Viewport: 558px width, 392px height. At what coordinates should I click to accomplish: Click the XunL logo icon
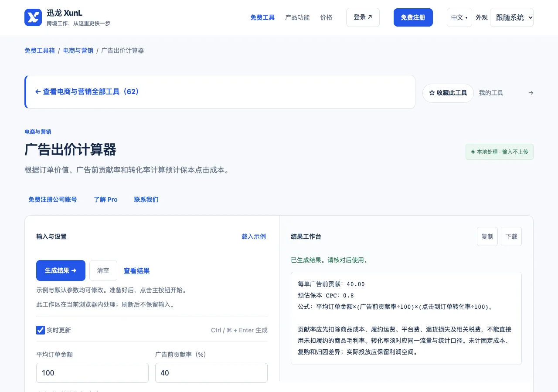(33, 17)
